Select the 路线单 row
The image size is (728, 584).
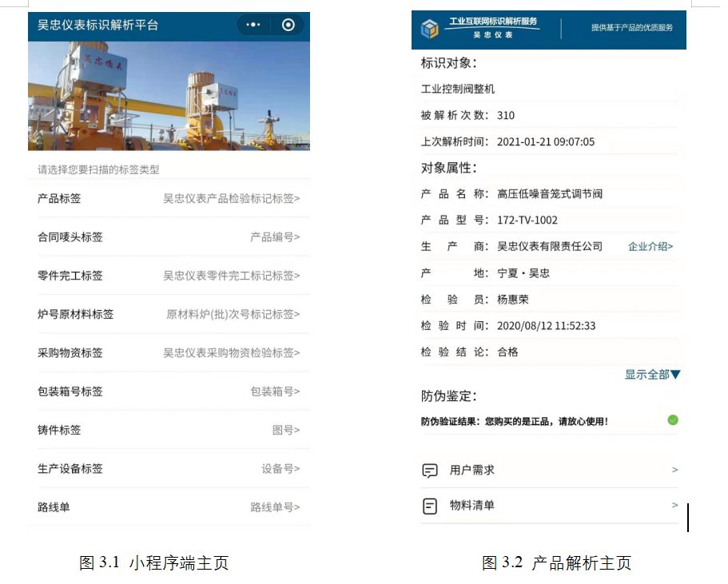169,507
